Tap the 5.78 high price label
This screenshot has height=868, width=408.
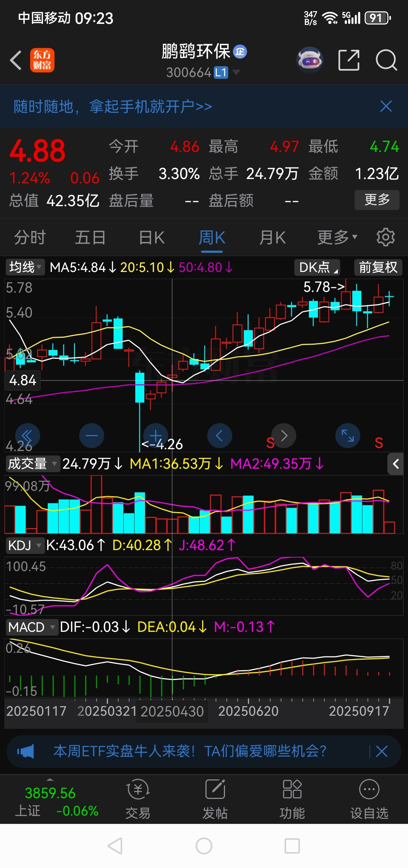pyautogui.click(x=324, y=287)
